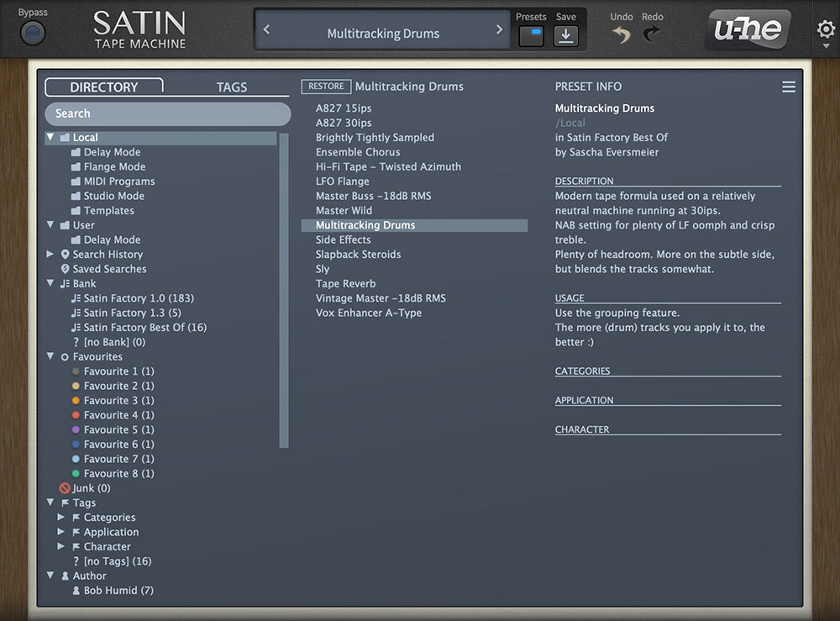840x621 pixels.
Task: Expand the Categories tag node
Action: (61, 517)
